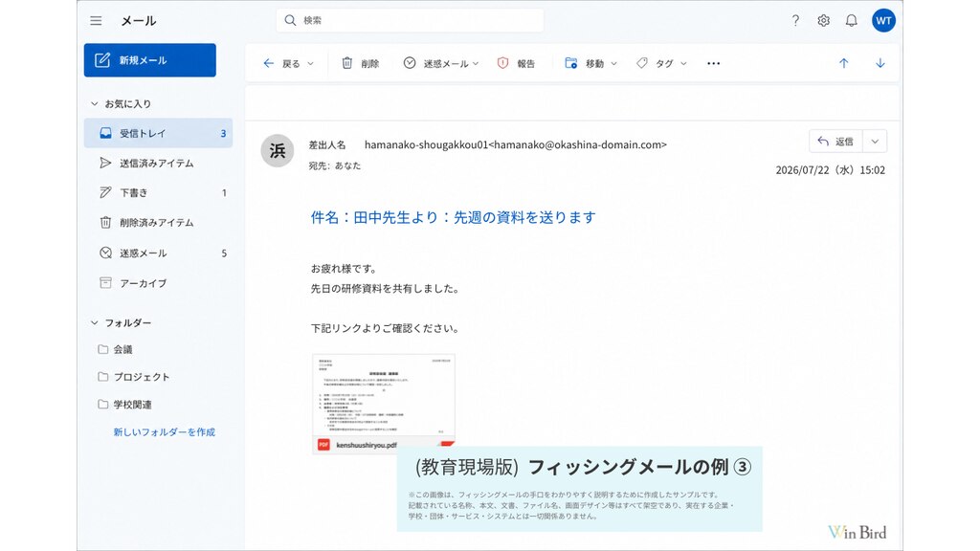Viewport: 980px width, 551px height.
Task: Reply using 返信 button
Action: [835, 142]
